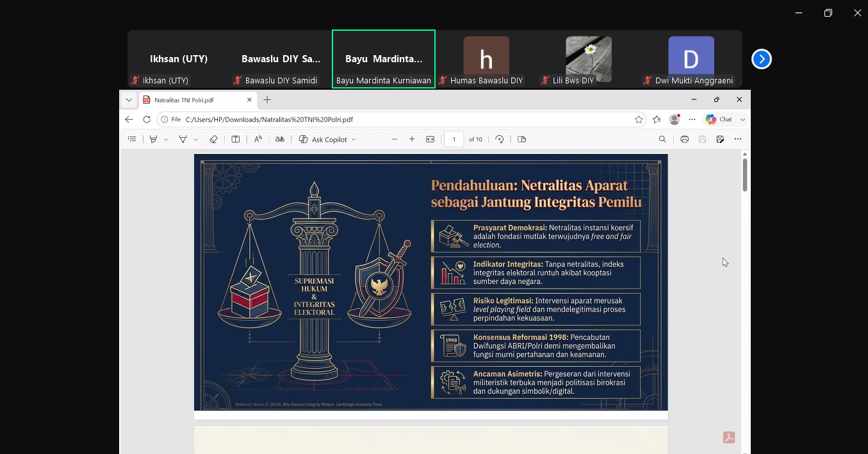868x454 pixels.
Task: Click the Save icon in PDF toolbar
Action: click(x=702, y=139)
